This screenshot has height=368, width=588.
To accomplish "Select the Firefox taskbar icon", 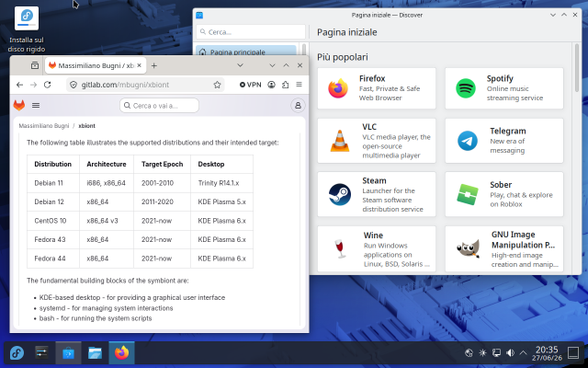I will (121, 353).
